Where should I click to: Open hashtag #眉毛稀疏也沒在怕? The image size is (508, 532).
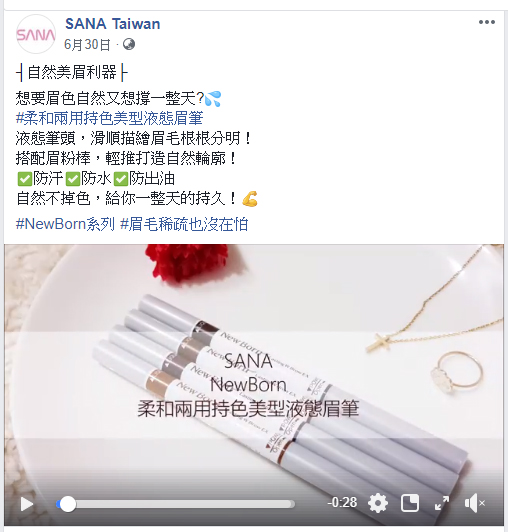(184, 224)
